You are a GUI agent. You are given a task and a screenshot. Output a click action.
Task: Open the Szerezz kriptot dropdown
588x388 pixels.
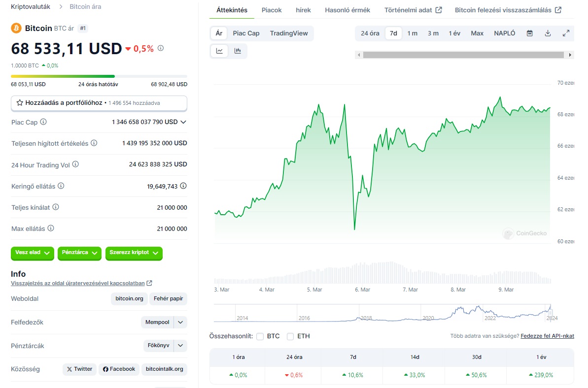point(134,253)
